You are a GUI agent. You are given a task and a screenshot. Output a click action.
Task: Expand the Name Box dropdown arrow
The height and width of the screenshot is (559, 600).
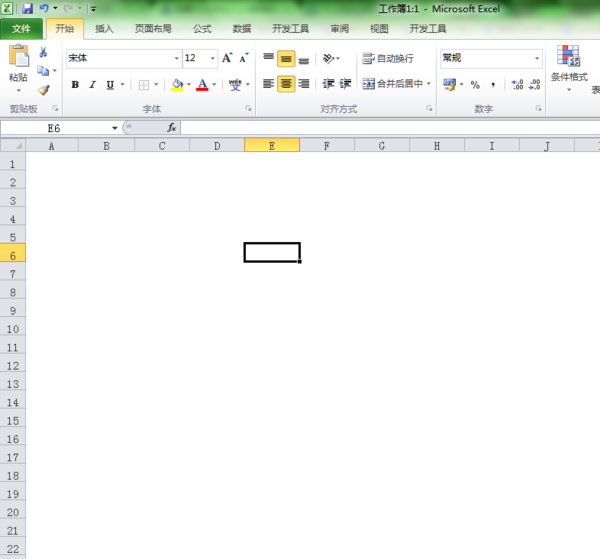point(114,128)
